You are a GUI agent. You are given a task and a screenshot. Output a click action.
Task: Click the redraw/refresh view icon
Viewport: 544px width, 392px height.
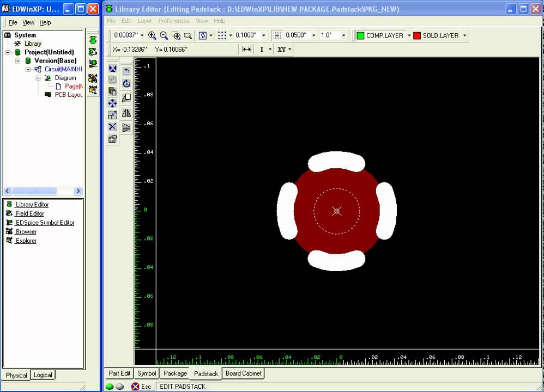point(203,35)
